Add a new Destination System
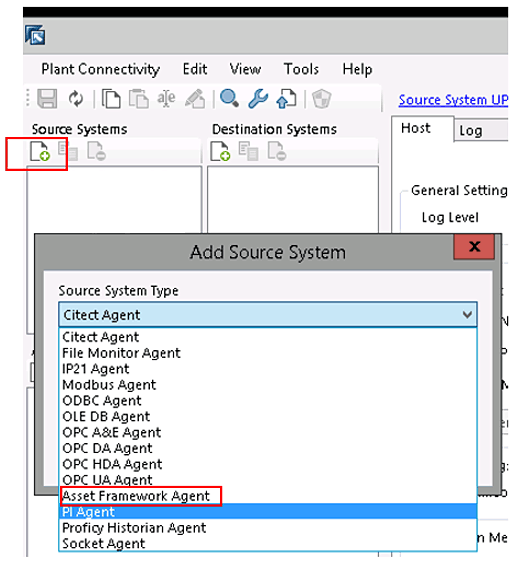The image size is (523, 562). pos(220,151)
